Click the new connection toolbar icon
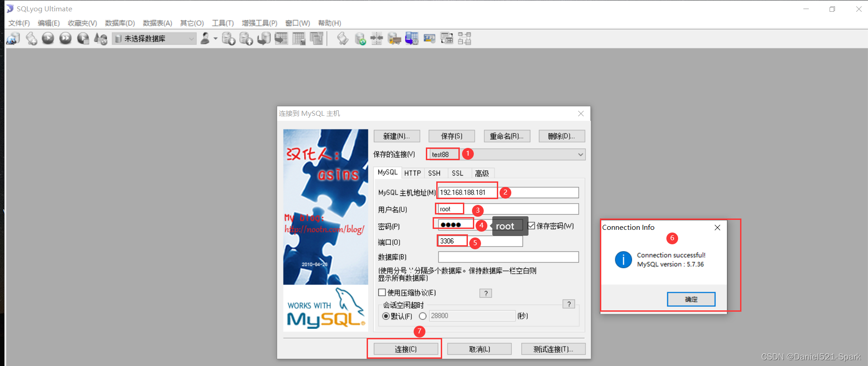Image resolution: width=868 pixels, height=366 pixels. pos(13,38)
